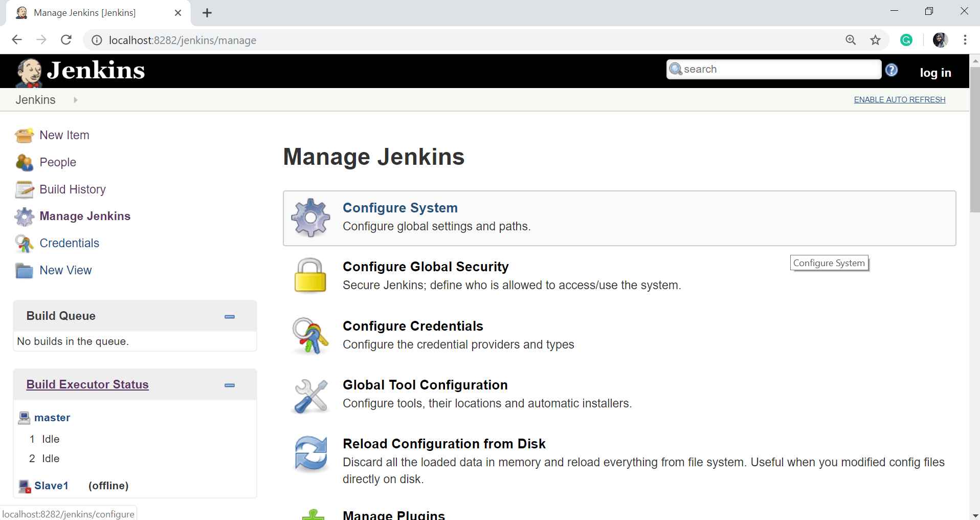Go back in browser history

click(17, 40)
